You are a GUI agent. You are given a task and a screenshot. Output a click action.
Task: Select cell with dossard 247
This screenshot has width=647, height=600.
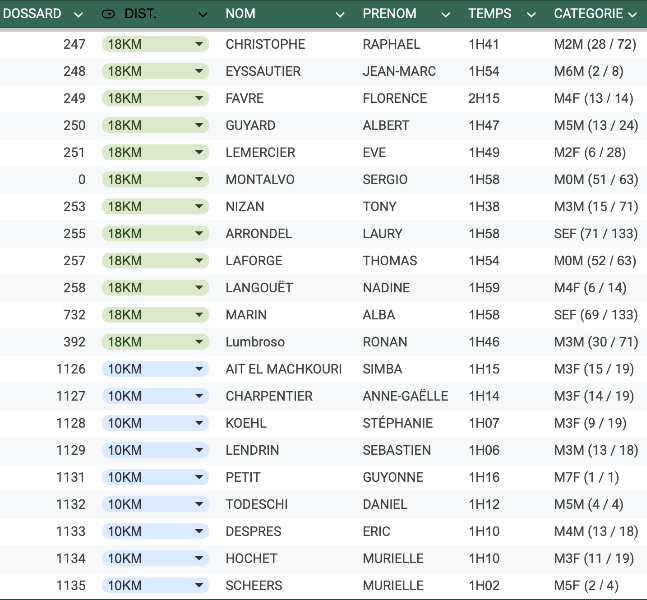(x=74, y=44)
